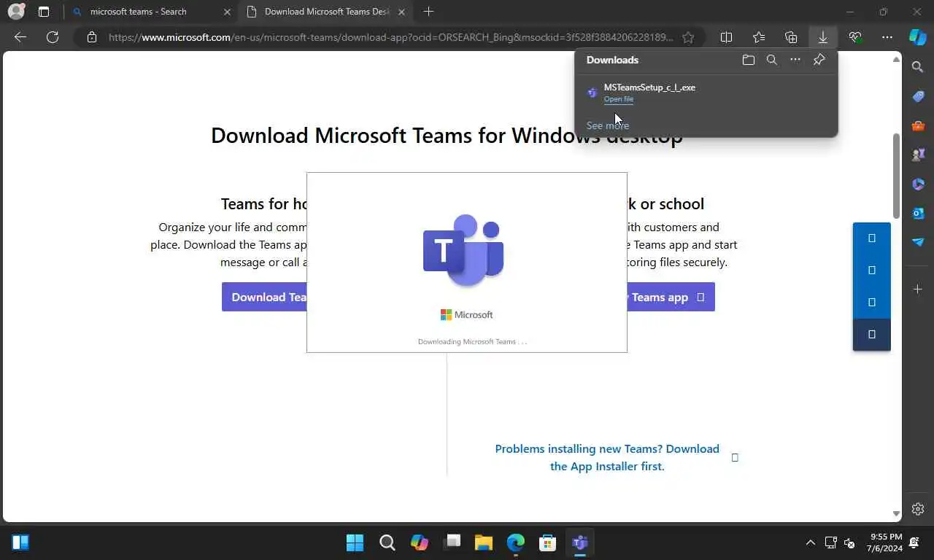
Task: Open the Edge profile avatar
Action: pos(16,12)
